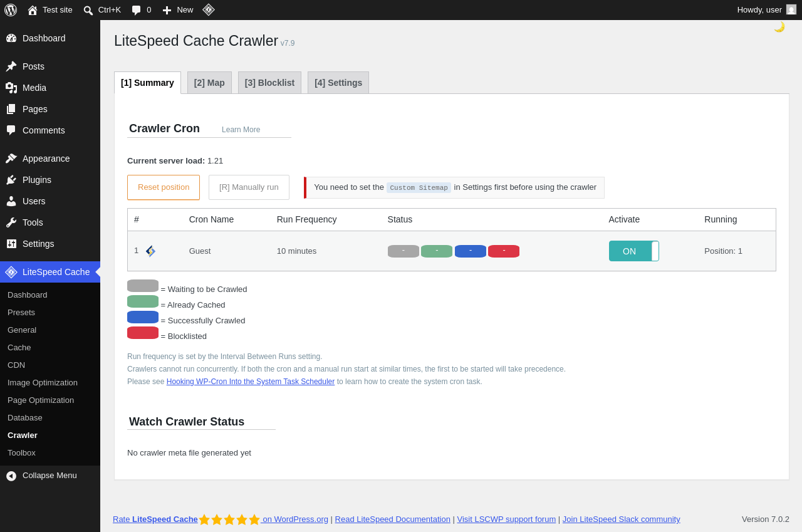Visit LSCWP support forum link

coord(506,519)
